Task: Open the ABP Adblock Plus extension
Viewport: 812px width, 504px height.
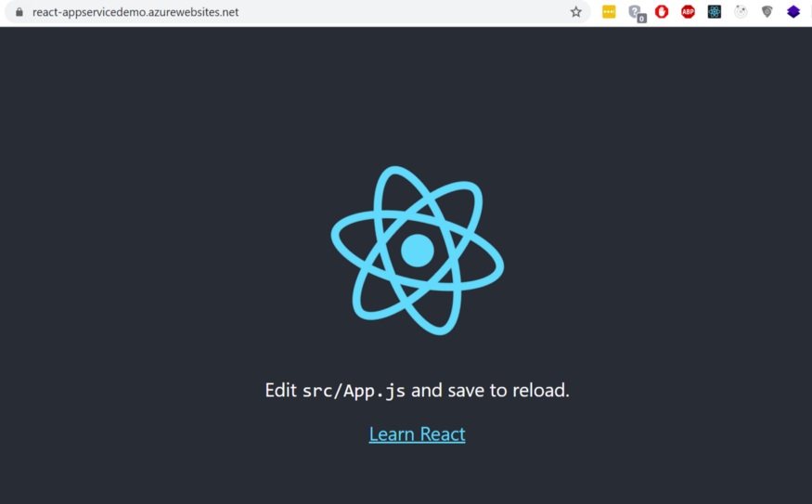Action: 688,12
